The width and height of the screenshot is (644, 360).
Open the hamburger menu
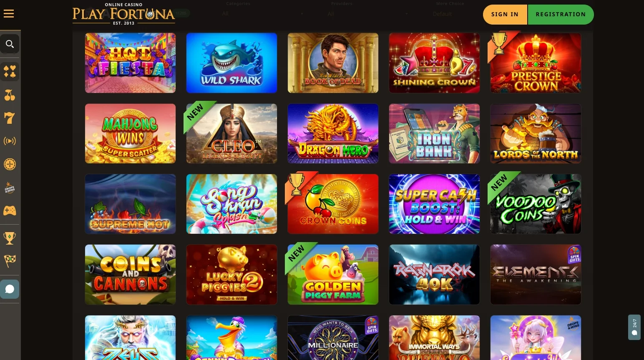(x=9, y=14)
